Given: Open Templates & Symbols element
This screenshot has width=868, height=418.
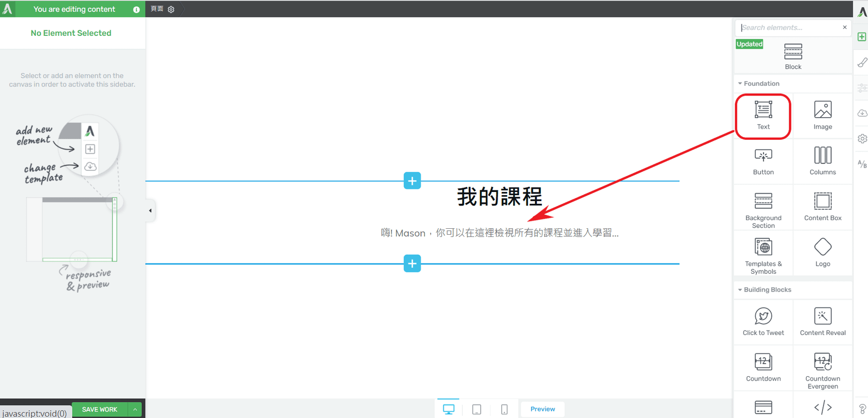Looking at the screenshot, I should point(763,254).
